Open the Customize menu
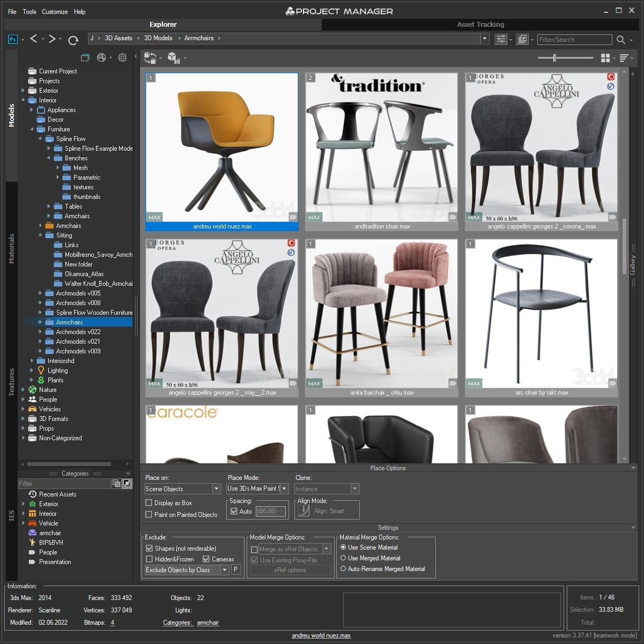 pyautogui.click(x=54, y=11)
